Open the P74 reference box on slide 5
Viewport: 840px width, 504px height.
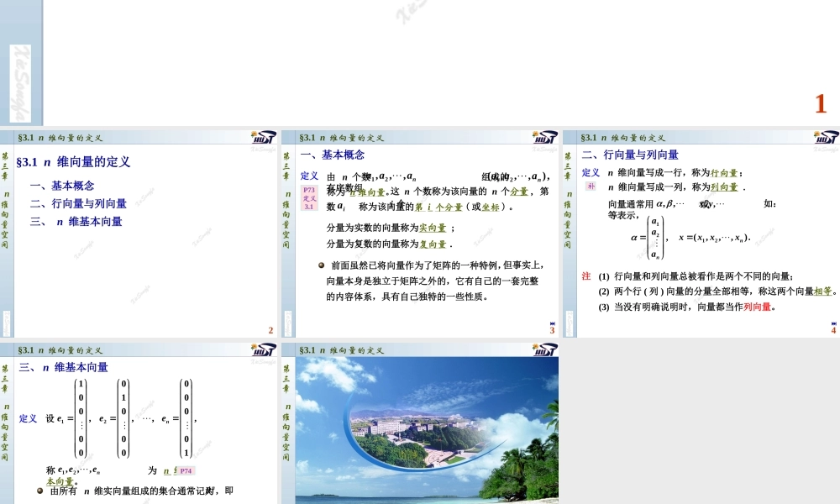point(185,470)
